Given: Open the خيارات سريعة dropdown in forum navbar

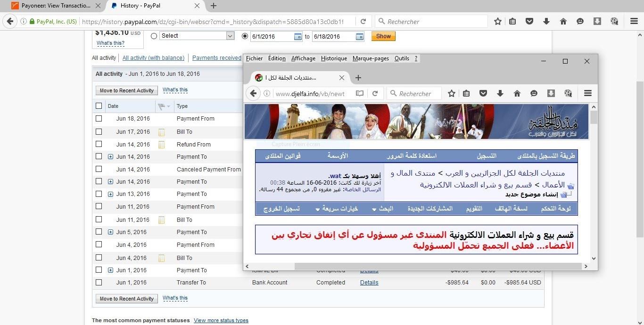Looking at the screenshot, I should [x=337, y=209].
